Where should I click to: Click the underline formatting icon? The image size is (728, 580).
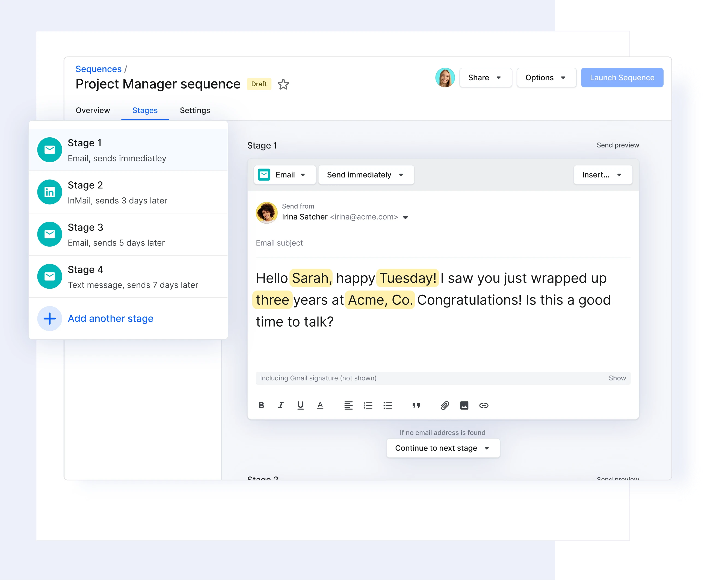pos(301,406)
